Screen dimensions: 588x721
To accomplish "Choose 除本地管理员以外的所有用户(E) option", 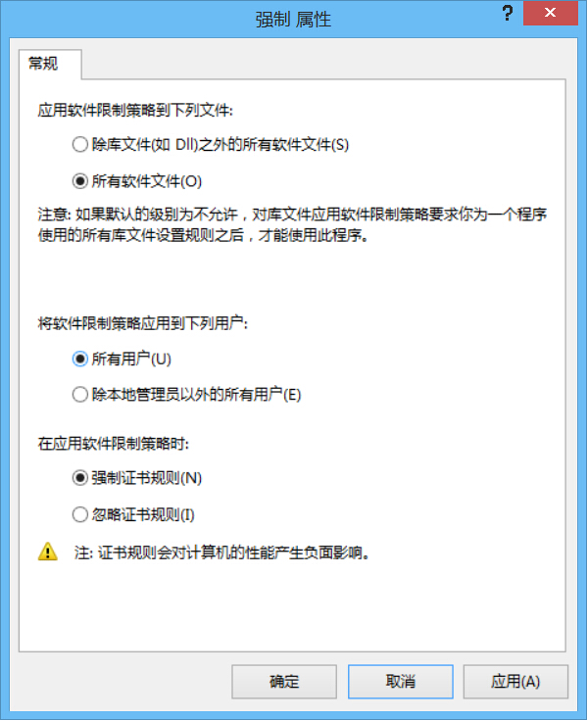I will (187, 395).
